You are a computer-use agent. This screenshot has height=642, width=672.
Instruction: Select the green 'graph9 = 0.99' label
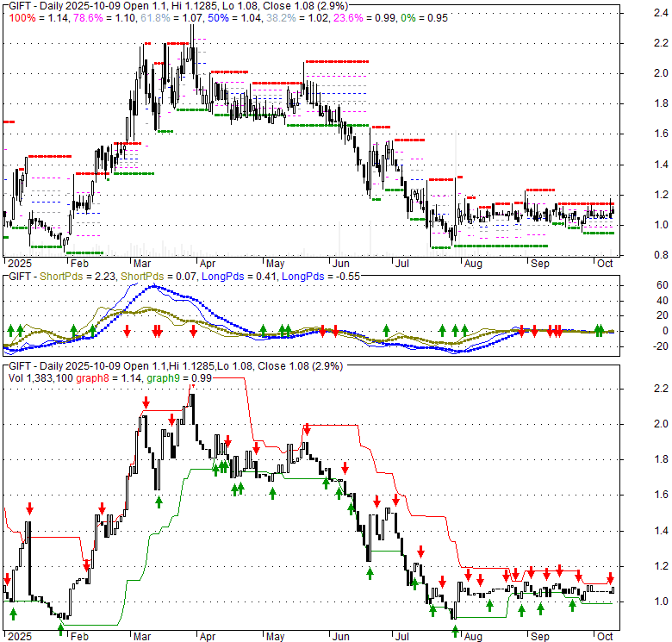pos(179,378)
